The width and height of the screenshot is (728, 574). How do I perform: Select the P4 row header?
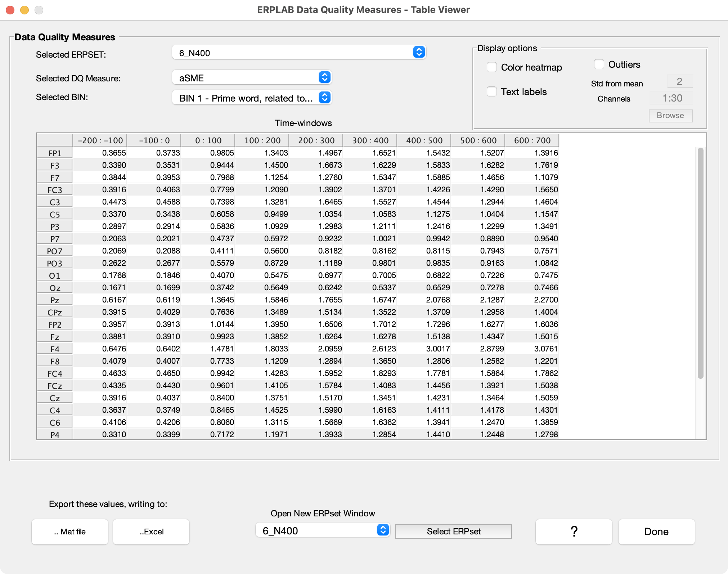55,434
